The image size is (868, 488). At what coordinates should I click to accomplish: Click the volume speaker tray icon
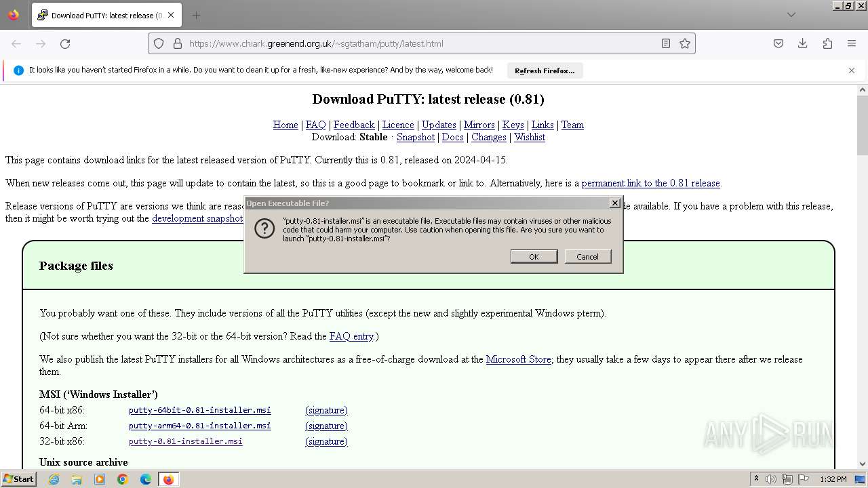771,479
